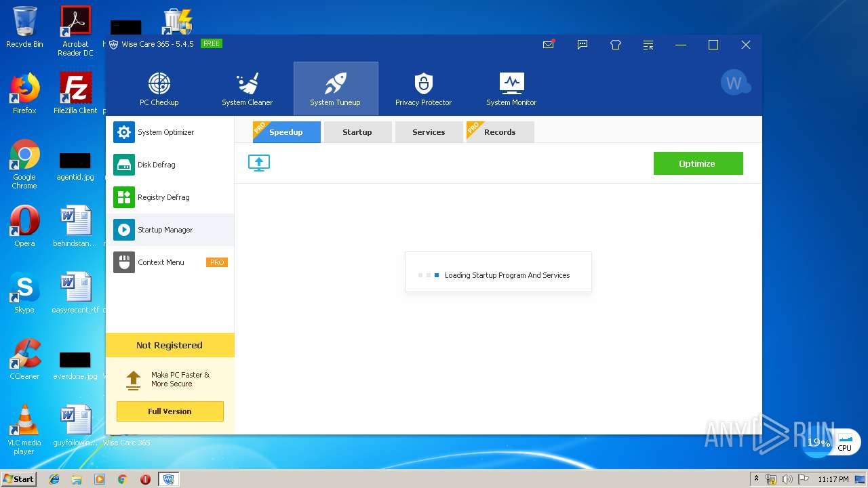
Task: Click the 'Make PC Faster & More Secure' text
Action: click(x=180, y=379)
